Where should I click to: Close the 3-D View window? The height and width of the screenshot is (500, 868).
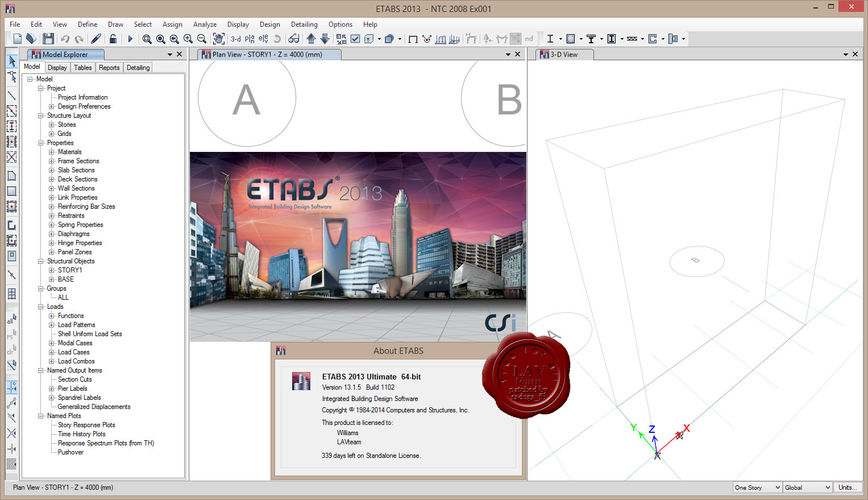coord(855,55)
